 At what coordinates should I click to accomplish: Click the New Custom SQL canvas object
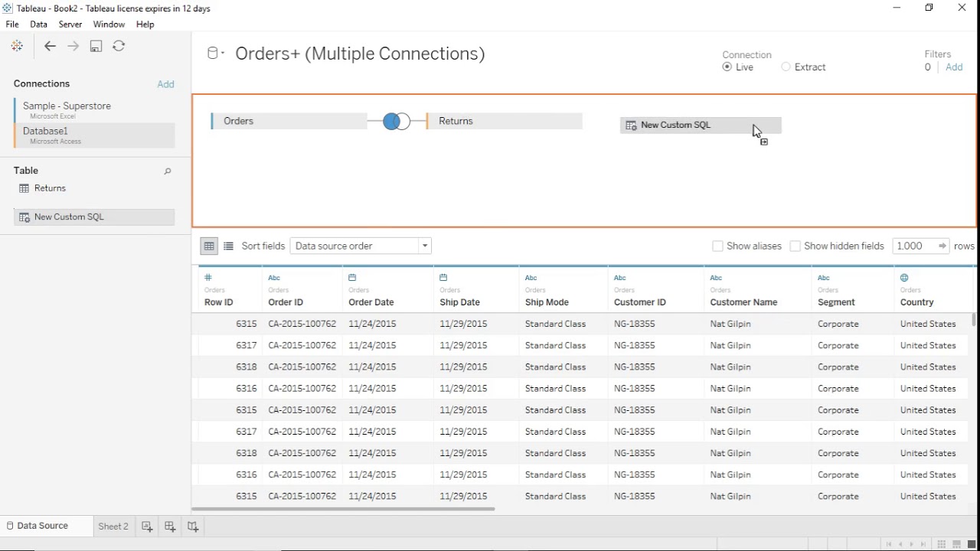pos(701,126)
